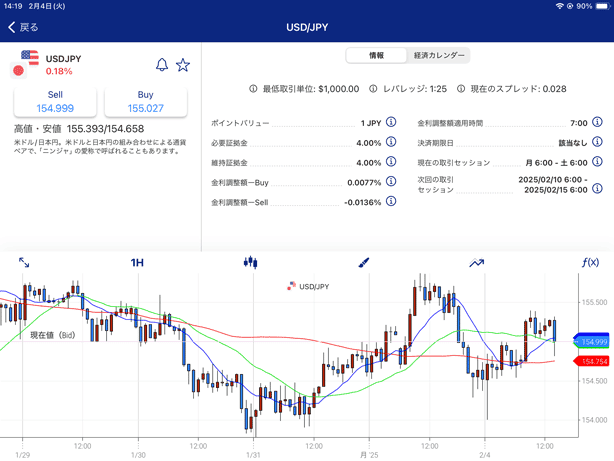Show info about 最低取引単位
Viewport: 614px width, 461px height.
click(253, 89)
